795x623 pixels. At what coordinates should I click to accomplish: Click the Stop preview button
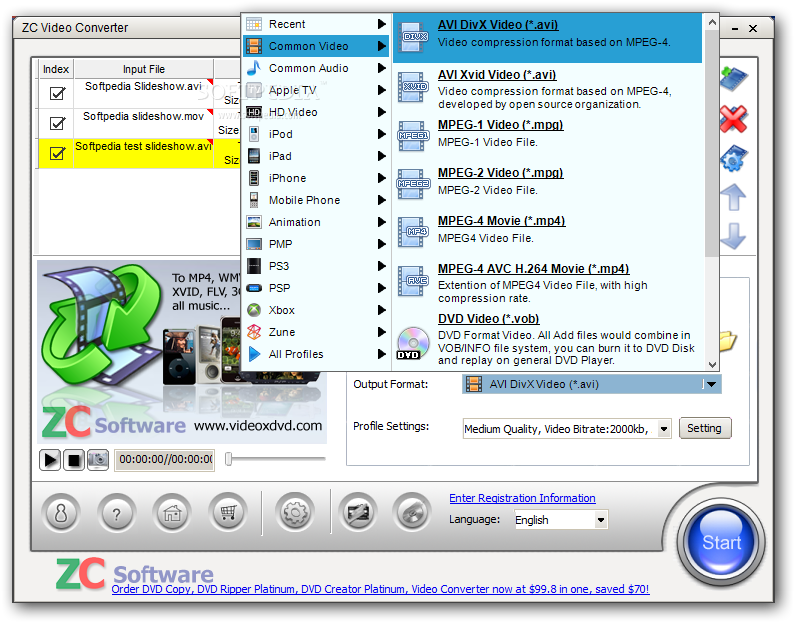tap(74, 460)
